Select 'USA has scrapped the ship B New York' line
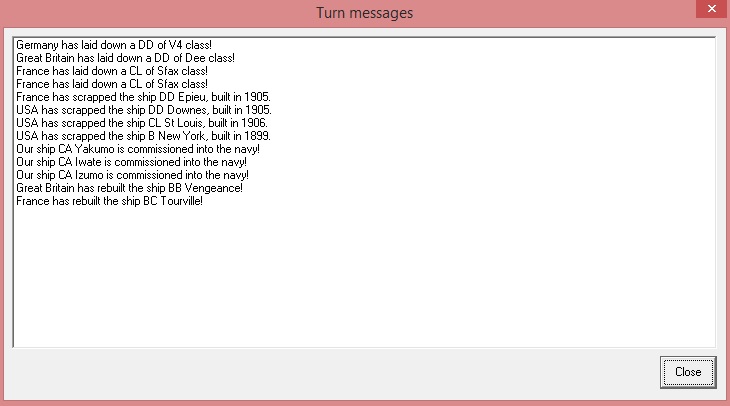The width and height of the screenshot is (730, 406). coord(143,136)
